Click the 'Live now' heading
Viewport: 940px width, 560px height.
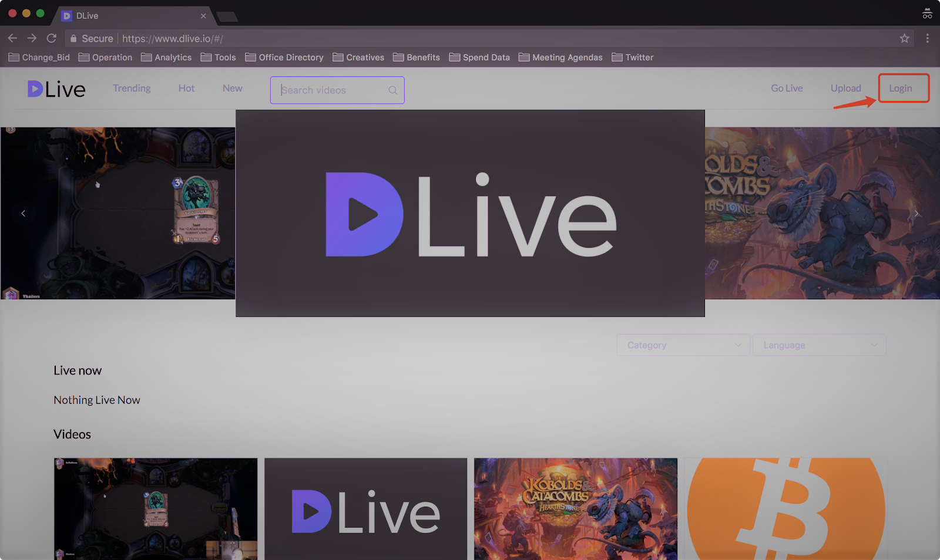[x=78, y=370]
